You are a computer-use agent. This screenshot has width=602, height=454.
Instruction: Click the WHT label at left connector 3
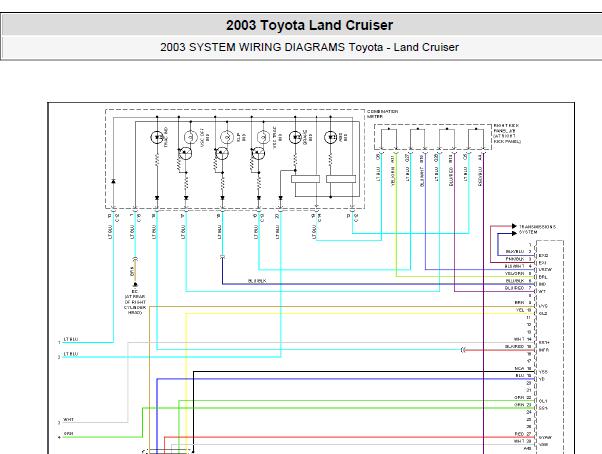tap(68, 419)
